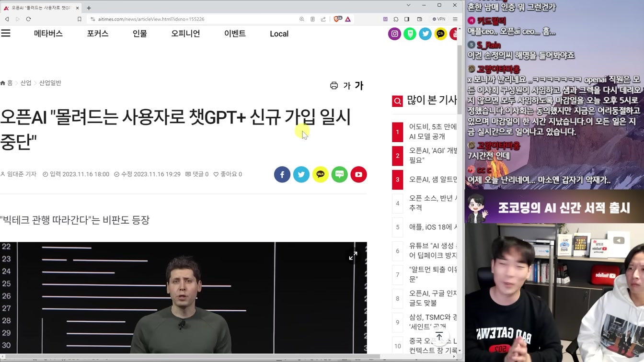Click the red search icon beside 많이 본 기사
The height and width of the screenshot is (362, 644).
(x=397, y=101)
